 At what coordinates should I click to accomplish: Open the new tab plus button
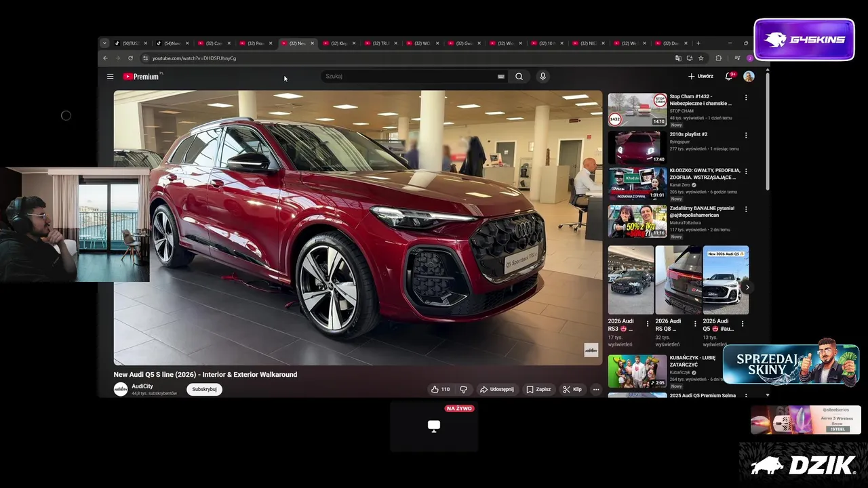[x=698, y=43]
